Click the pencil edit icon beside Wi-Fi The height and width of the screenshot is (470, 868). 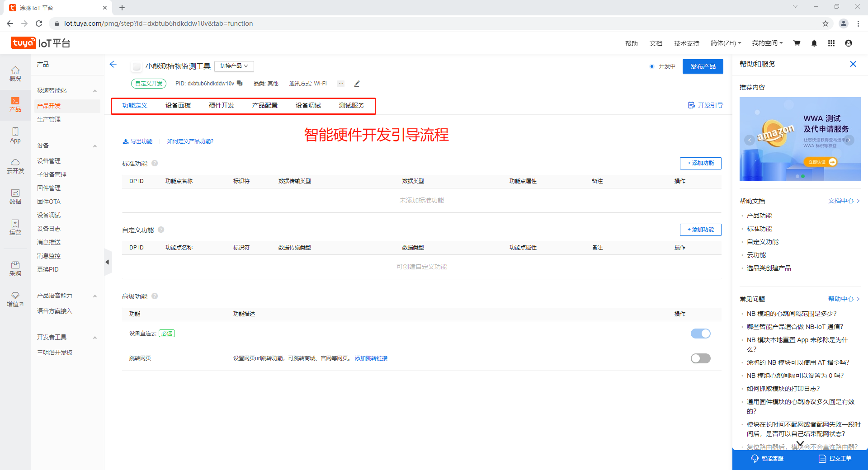[357, 84]
